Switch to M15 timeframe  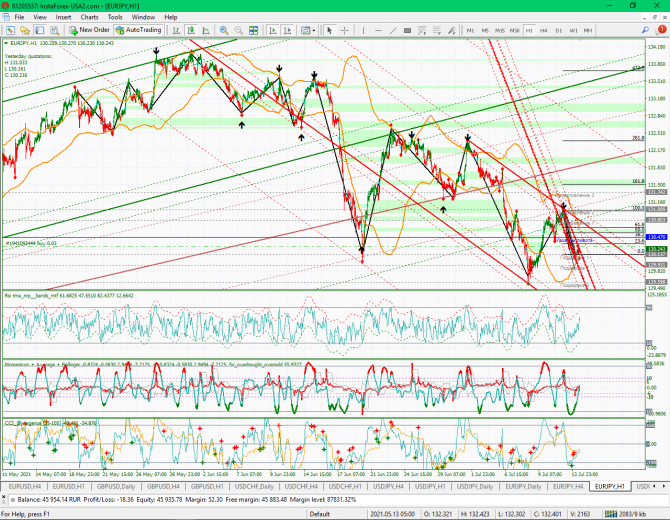500,30
